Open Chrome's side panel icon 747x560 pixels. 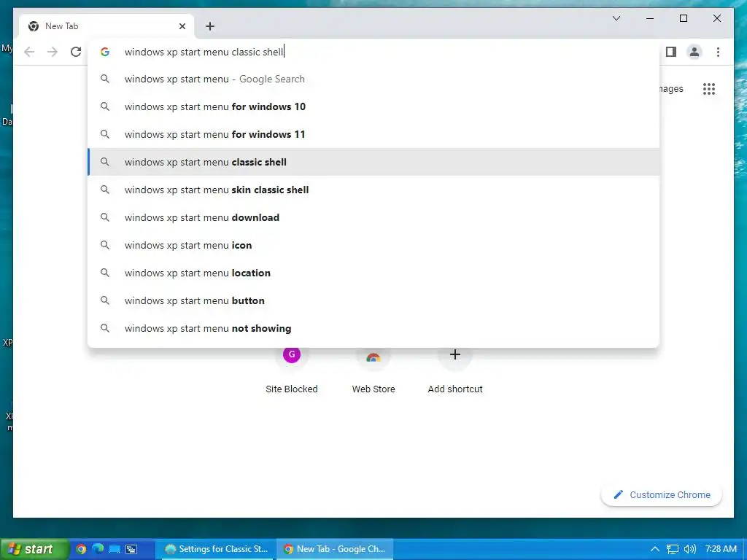pyautogui.click(x=671, y=52)
